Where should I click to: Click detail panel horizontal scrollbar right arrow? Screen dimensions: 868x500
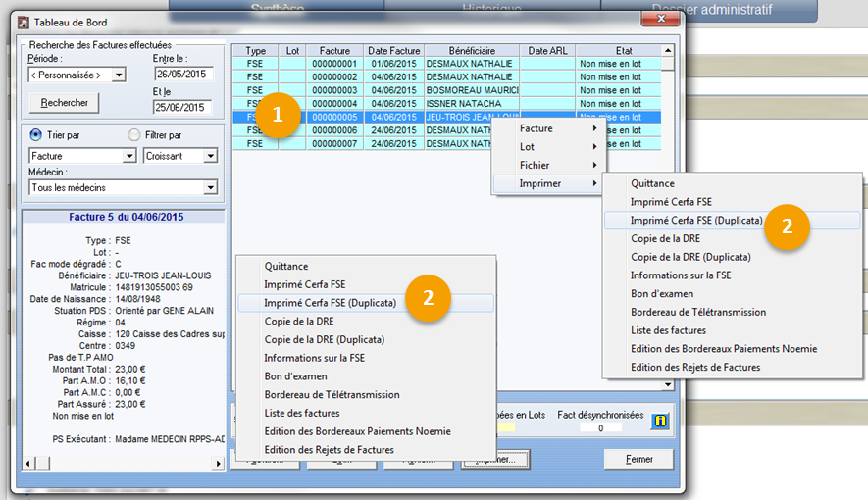218,463
